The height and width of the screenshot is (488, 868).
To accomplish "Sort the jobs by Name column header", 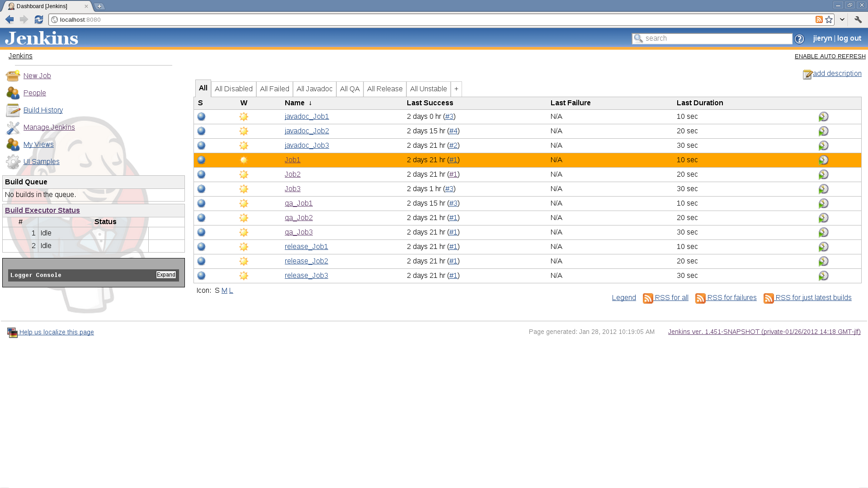I will pyautogui.click(x=294, y=103).
